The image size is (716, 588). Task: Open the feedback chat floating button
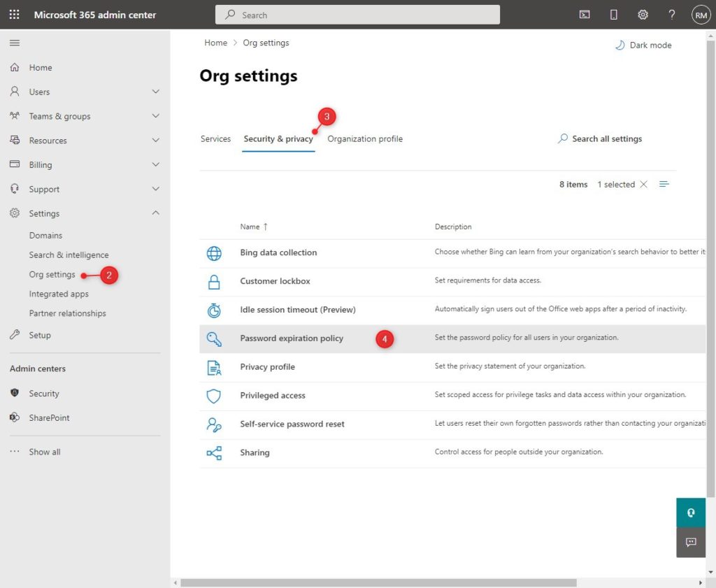tap(690, 542)
